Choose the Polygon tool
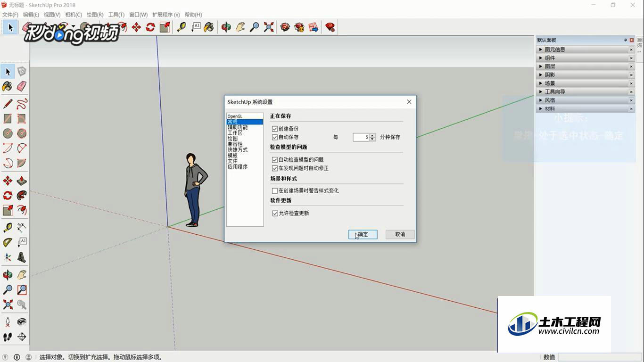 (x=22, y=133)
